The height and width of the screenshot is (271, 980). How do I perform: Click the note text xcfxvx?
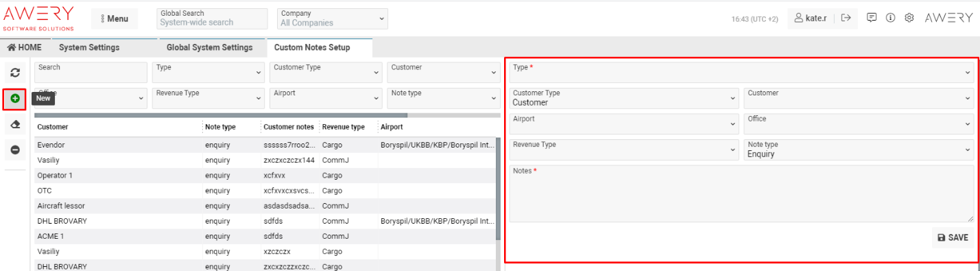tap(274, 176)
